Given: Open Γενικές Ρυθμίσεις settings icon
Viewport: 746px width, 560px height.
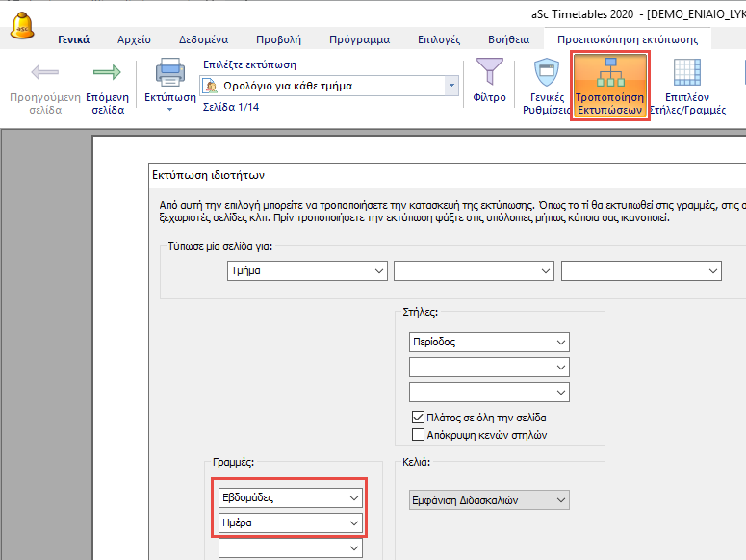Looking at the screenshot, I should tap(547, 73).
